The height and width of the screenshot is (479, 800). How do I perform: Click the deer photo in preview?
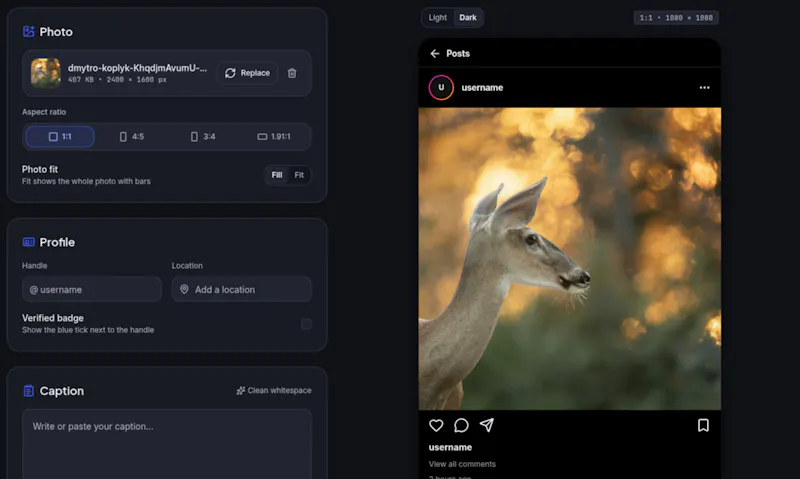click(x=570, y=259)
